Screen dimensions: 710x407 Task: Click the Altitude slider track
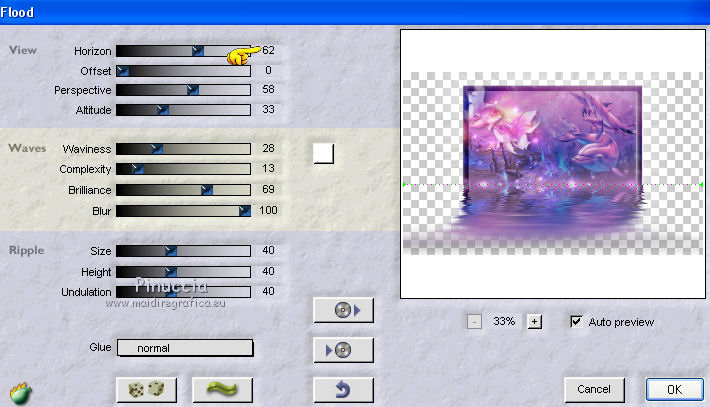[183, 110]
